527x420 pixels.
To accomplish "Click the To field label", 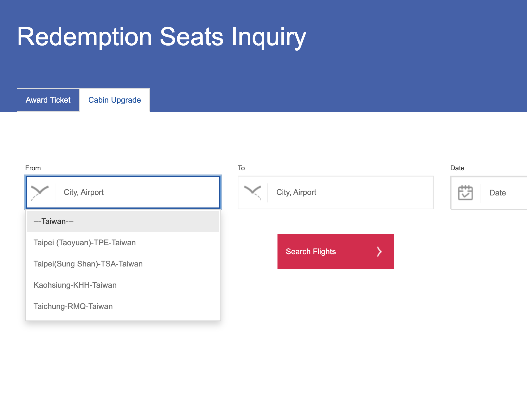I will point(241,168).
